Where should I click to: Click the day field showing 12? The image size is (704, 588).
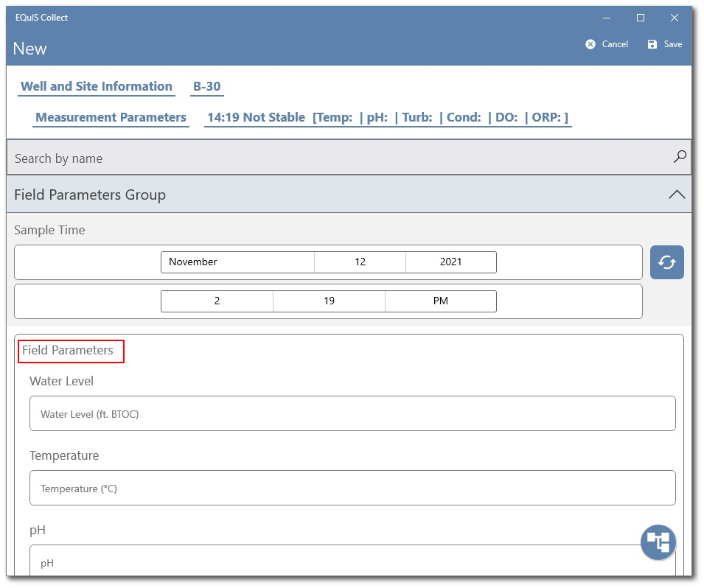pyautogui.click(x=360, y=262)
